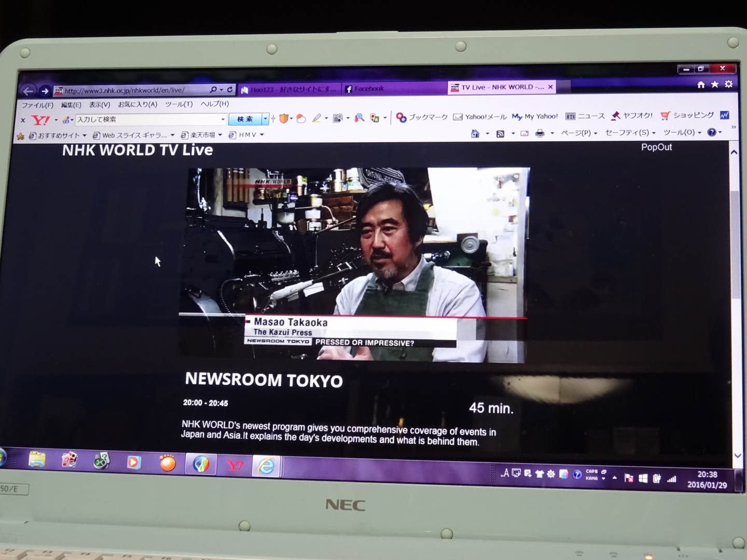Click the PopOut link for the video player

pyautogui.click(x=656, y=147)
